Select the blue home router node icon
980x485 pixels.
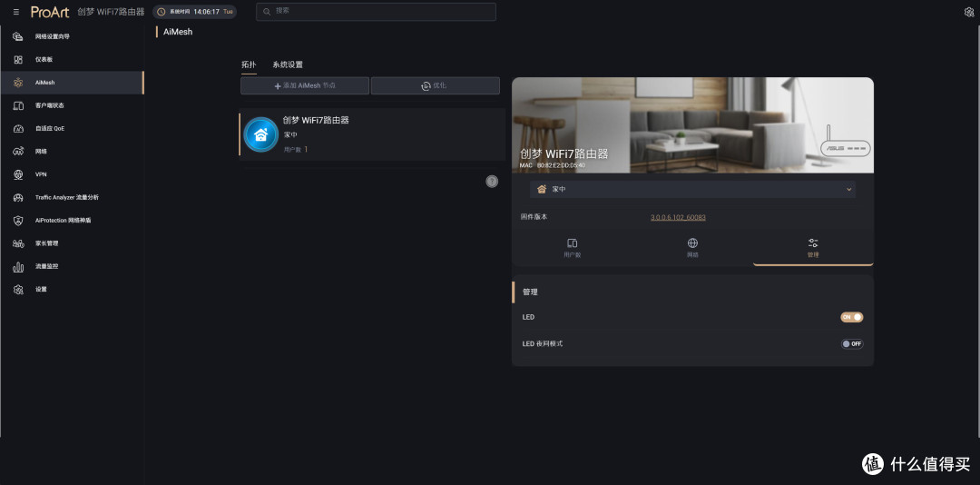click(x=260, y=134)
